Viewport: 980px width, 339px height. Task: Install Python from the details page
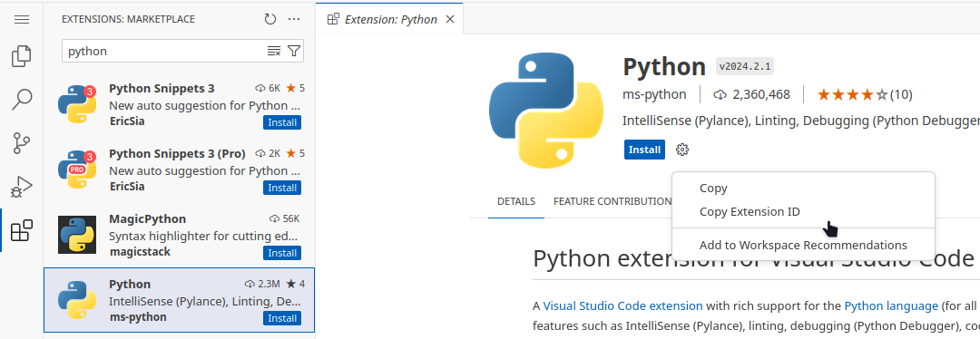644,150
